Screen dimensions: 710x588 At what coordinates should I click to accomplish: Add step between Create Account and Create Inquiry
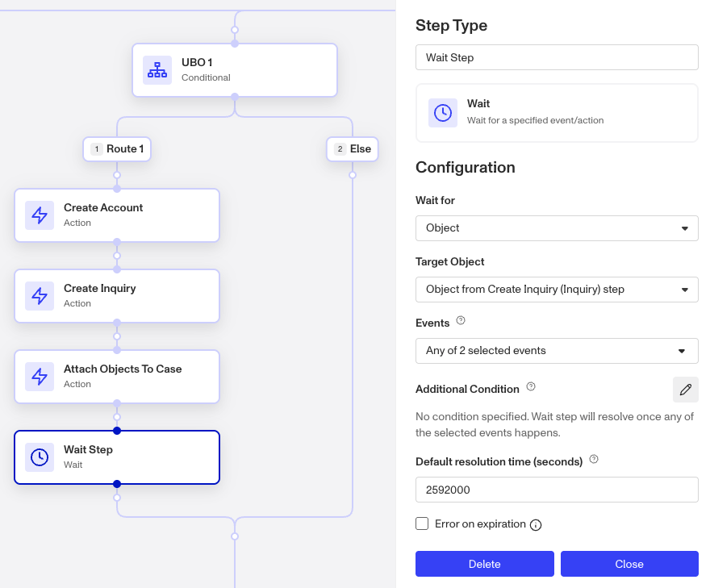tap(117, 256)
